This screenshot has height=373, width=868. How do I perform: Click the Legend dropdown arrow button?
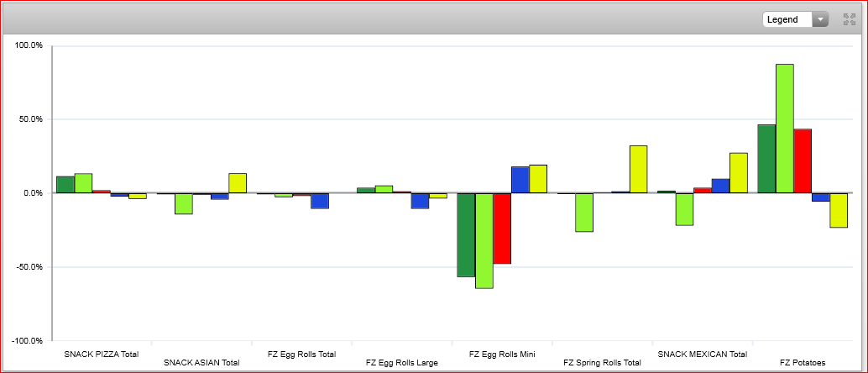point(820,19)
